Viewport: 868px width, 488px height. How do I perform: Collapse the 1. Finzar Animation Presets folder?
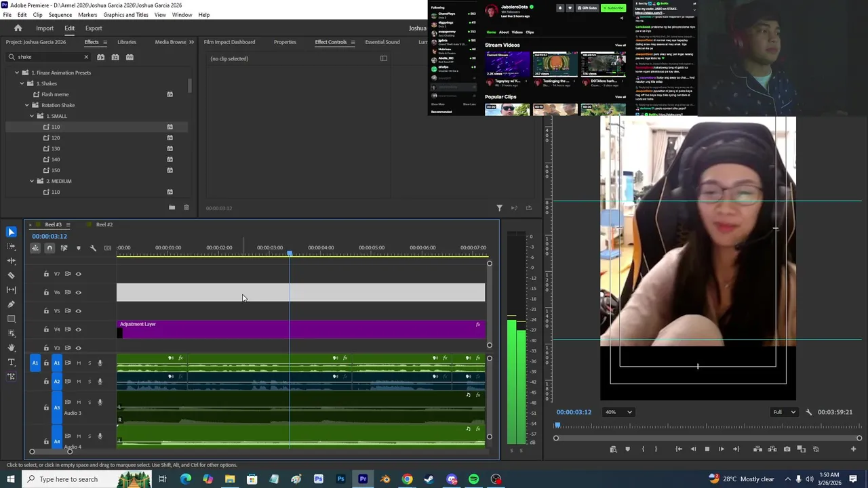pos(17,73)
